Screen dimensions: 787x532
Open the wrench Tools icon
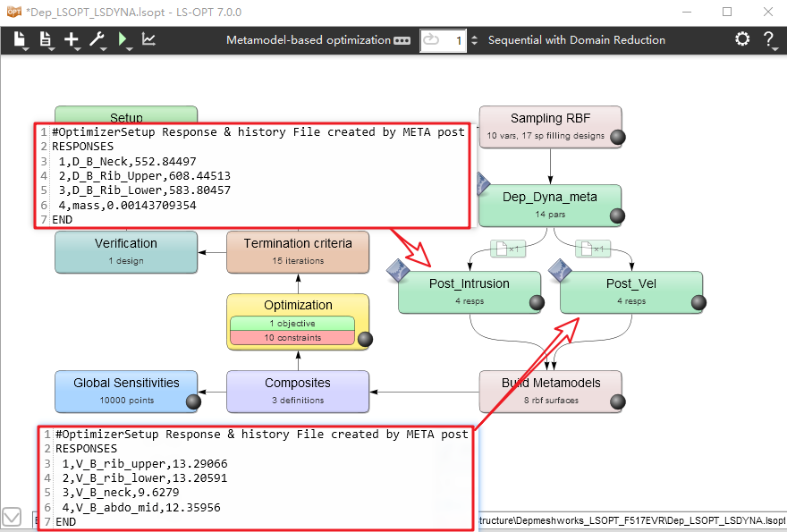(97, 38)
